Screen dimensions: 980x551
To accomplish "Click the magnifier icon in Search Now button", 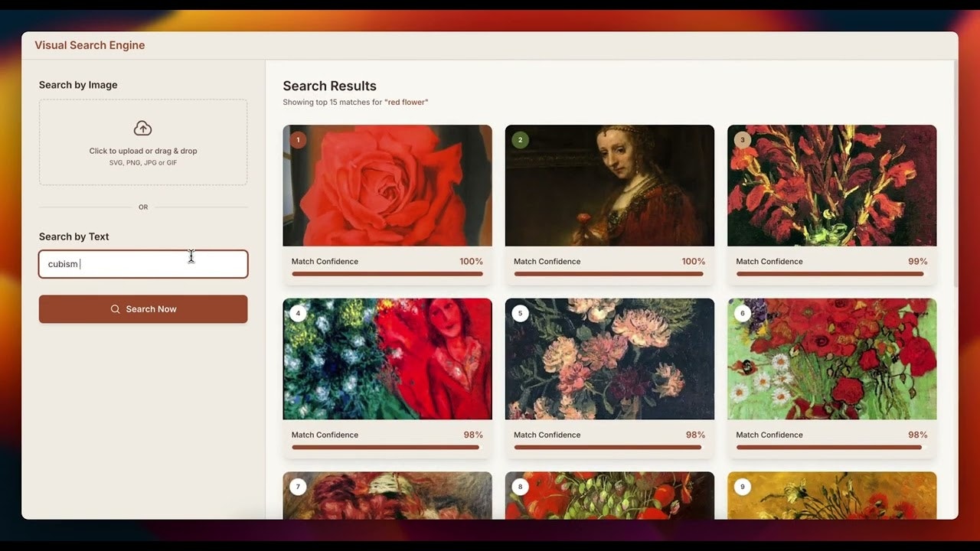I will coord(116,309).
